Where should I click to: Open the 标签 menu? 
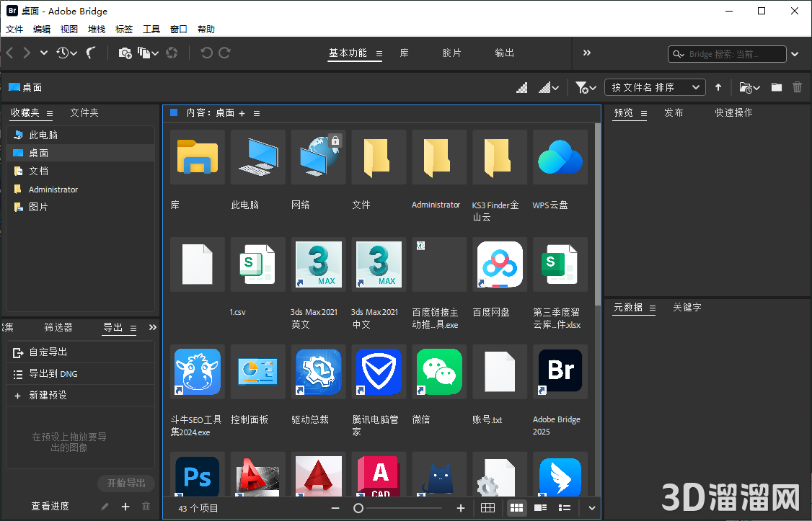point(124,29)
